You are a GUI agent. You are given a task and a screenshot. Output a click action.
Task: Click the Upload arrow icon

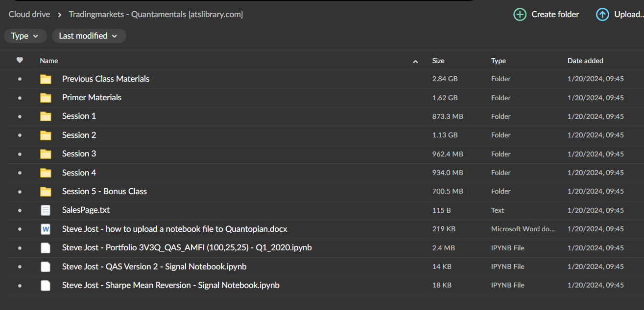pos(602,14)
